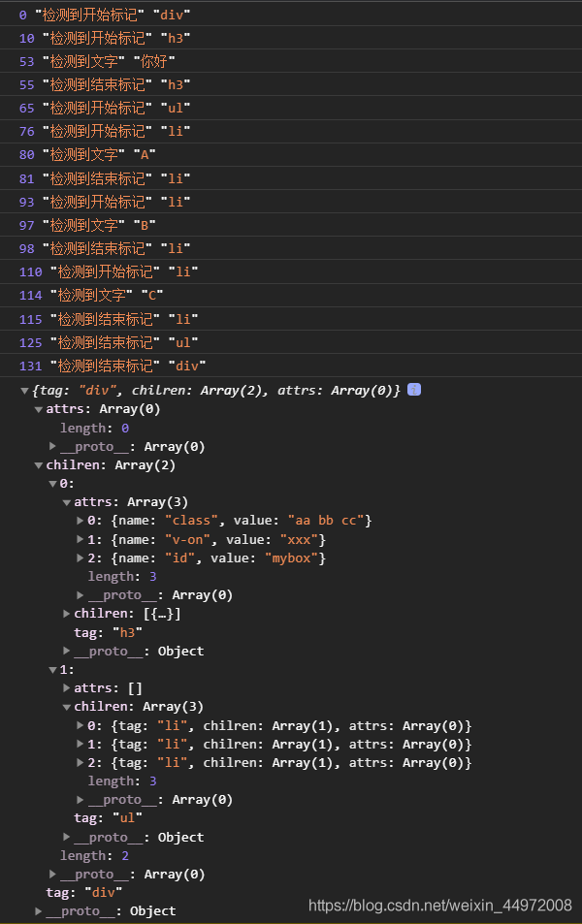Viewport: 582px width, 924px height.
Task: Collapse the chilren: Array(2) node
Action: pyautogui.click(x=39, y=465)
